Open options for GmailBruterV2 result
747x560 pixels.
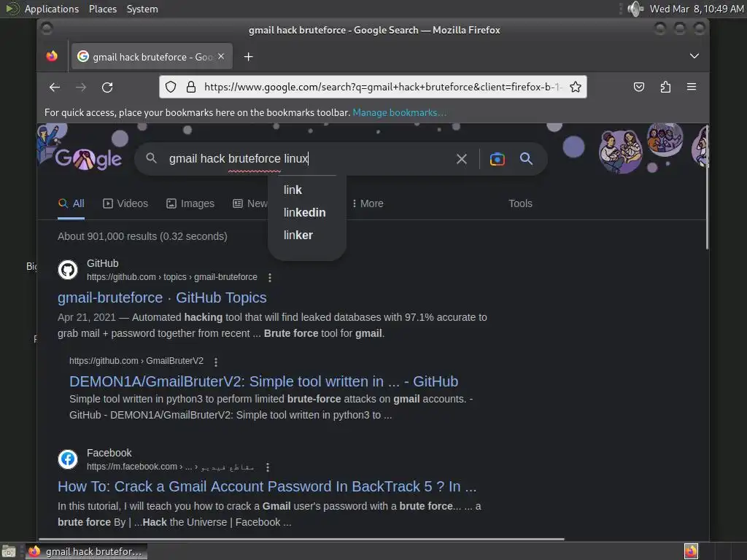tap(216, 362)
